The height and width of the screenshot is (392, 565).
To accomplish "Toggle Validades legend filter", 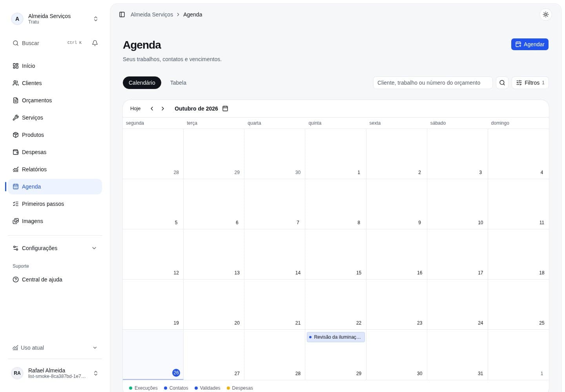I will point(208,388).
